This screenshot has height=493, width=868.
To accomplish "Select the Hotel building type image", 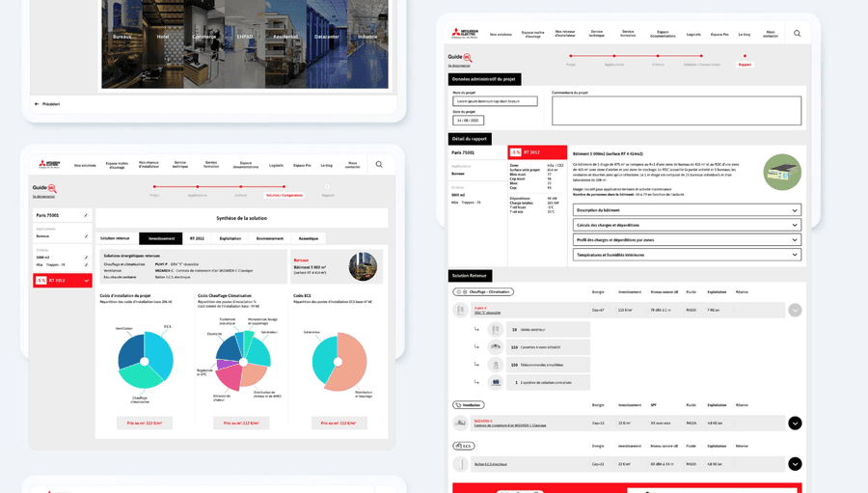I will (x=163, y=43).
